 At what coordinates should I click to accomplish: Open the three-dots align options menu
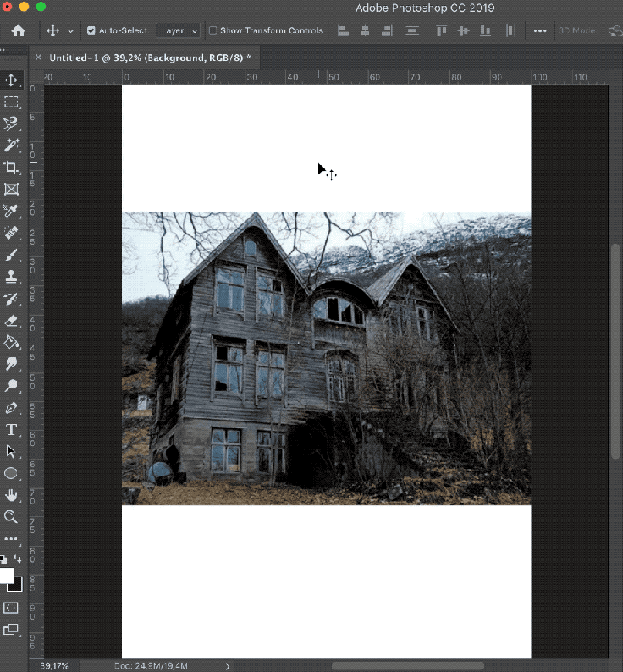click(540, 30)
